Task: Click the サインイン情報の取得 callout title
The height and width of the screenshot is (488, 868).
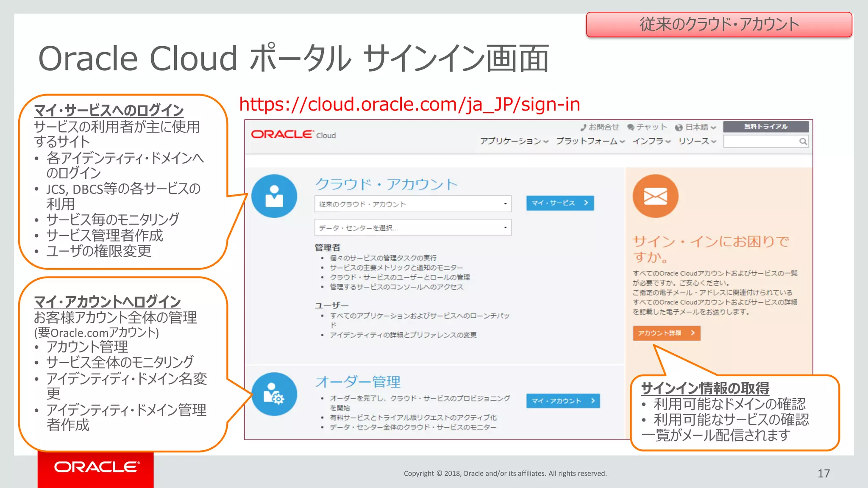Action: pos(705,388)
